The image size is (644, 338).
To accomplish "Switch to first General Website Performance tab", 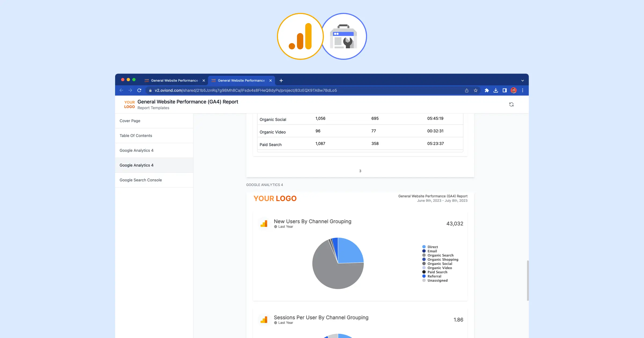I will pos(174,80).
